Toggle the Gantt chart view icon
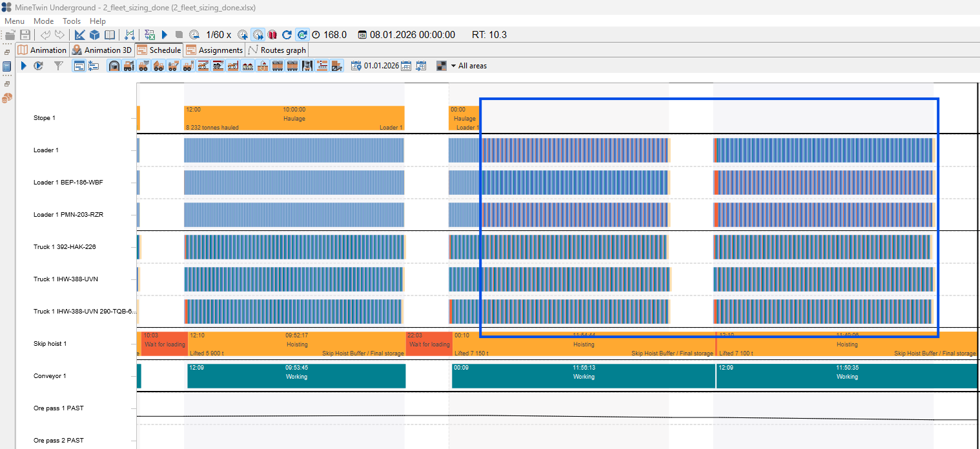Image resolution: width=980 pixels, height=449 pixels. click(79, 66)
